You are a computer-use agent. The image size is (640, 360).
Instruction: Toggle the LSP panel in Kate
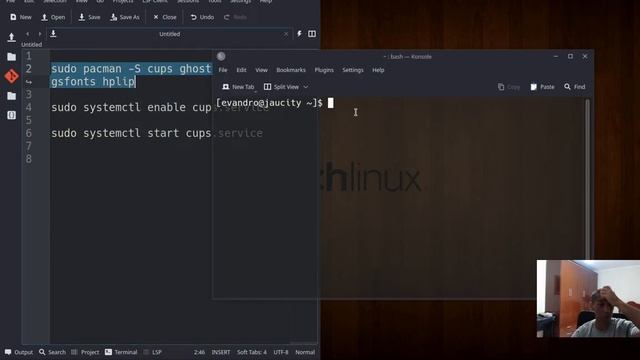[x=153, y=352]
